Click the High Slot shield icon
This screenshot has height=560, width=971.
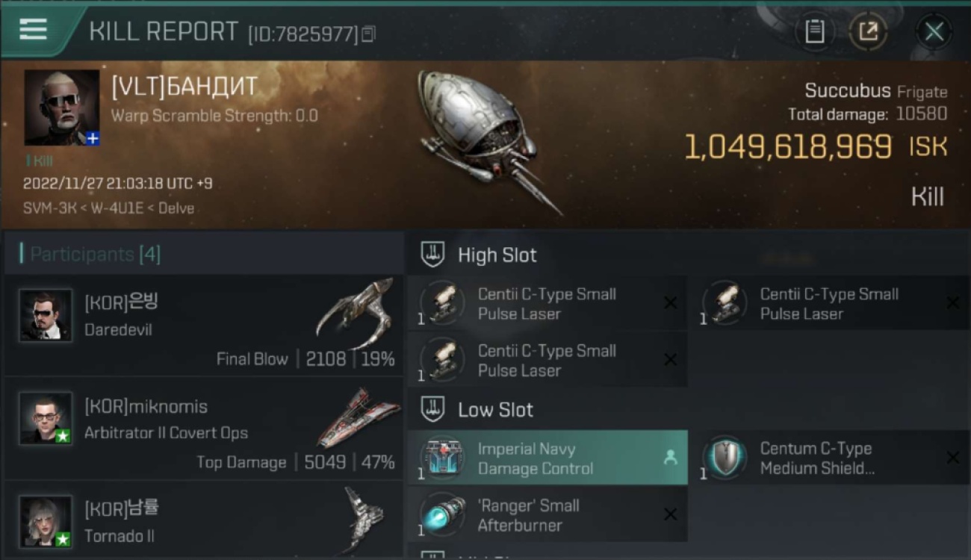pos(433,255)
